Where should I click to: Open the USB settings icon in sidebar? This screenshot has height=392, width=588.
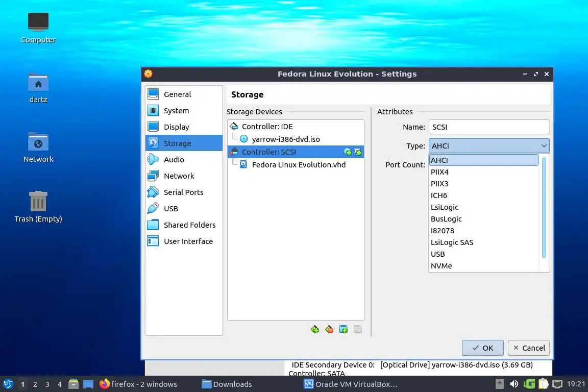click(x=153, y=209)
